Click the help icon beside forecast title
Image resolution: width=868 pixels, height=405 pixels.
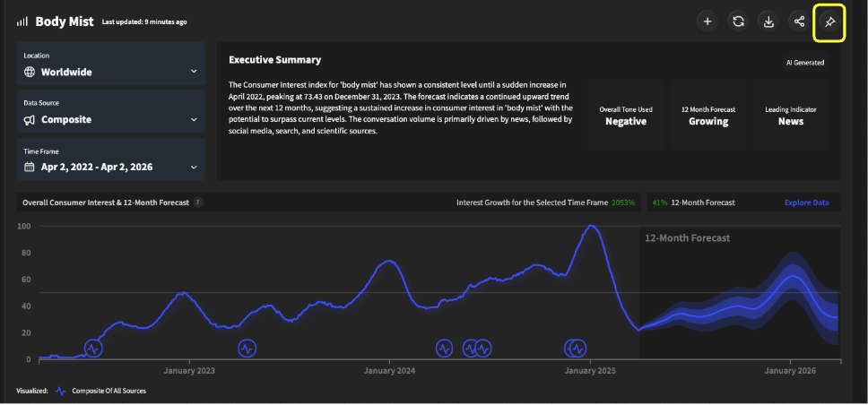point(198,202)
